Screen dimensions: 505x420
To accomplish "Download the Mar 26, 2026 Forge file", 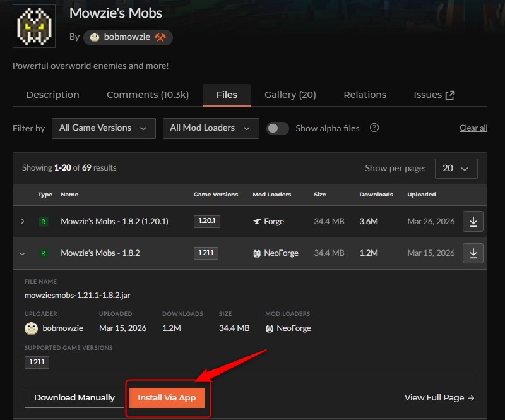I will 473,222.
